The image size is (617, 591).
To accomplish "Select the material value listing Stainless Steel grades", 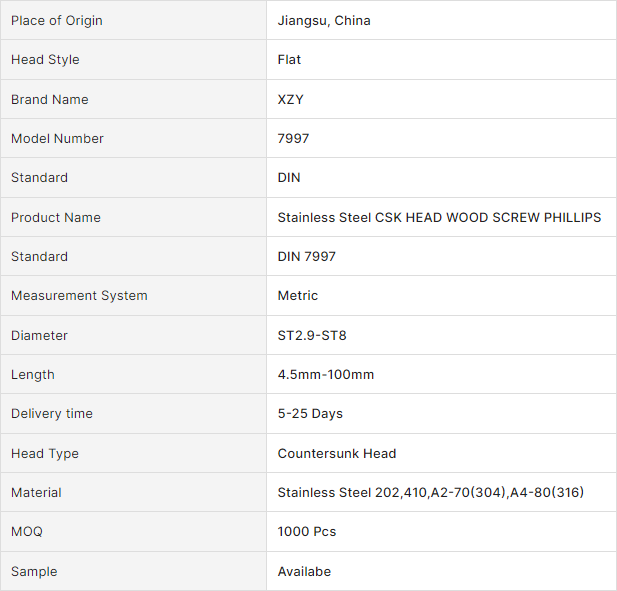I will tap(430, 493).
